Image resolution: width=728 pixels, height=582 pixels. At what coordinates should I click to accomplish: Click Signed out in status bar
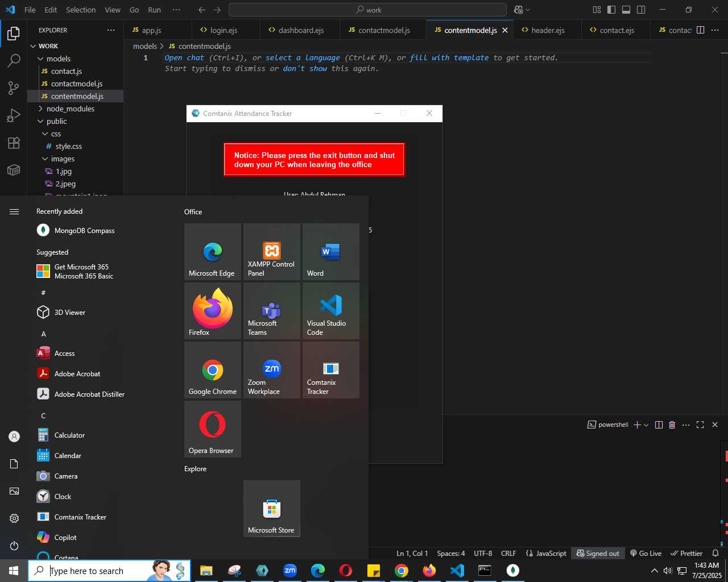[x=598, y=553]
